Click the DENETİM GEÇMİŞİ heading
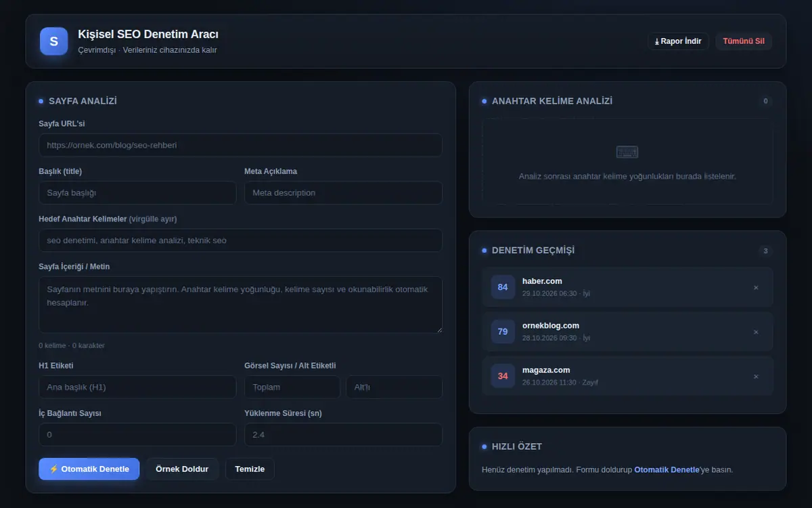 click(533, 251)
